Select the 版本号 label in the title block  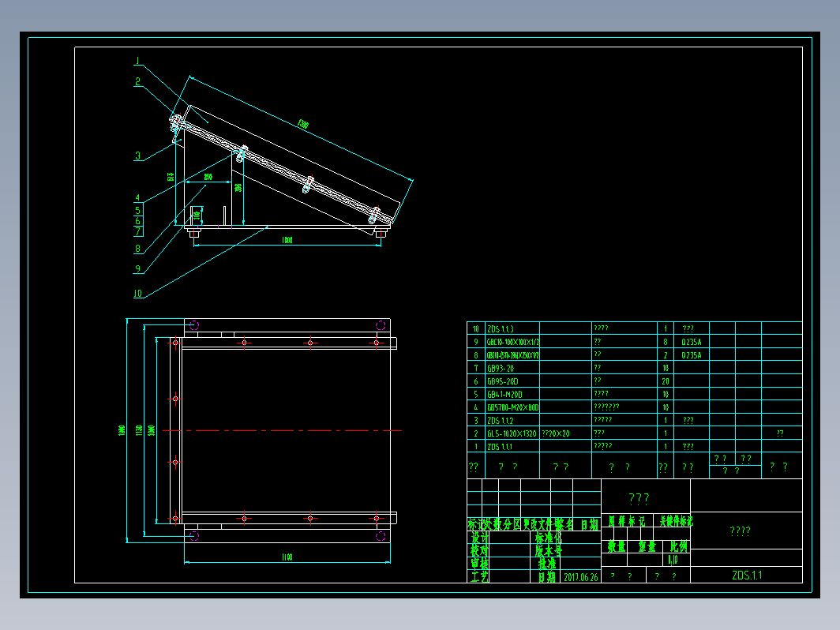549,551
